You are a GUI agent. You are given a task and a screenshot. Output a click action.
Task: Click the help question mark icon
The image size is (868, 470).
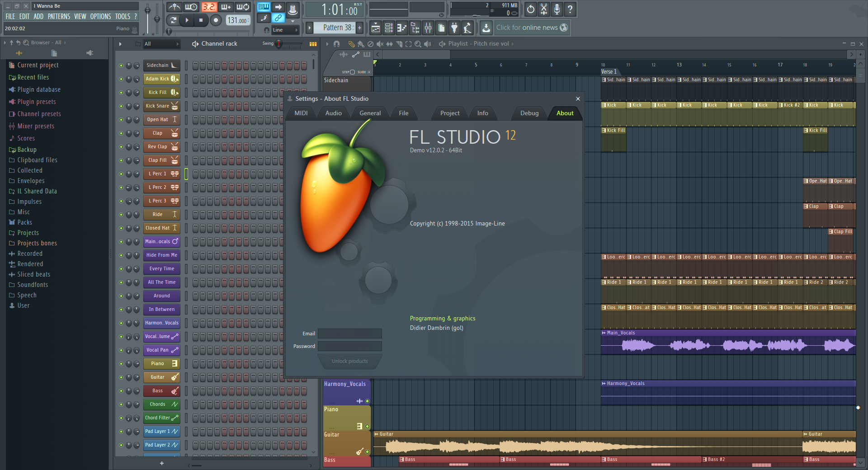click(570, 9)
